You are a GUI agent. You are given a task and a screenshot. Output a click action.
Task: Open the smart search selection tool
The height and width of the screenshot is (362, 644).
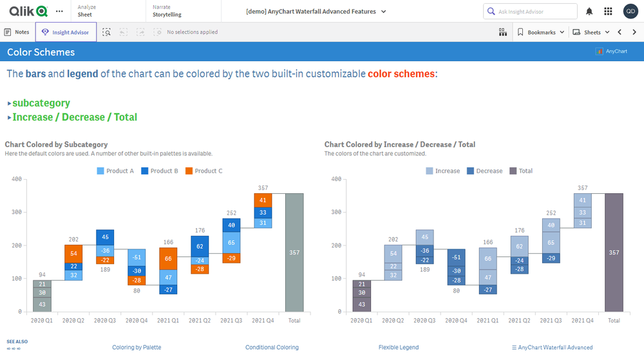coord(107,32)
